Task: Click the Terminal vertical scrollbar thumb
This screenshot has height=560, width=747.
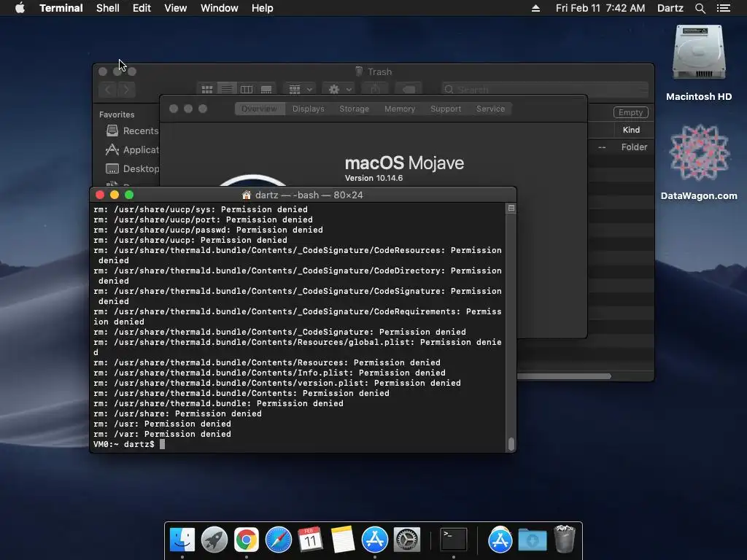Action: click(511, 444)
